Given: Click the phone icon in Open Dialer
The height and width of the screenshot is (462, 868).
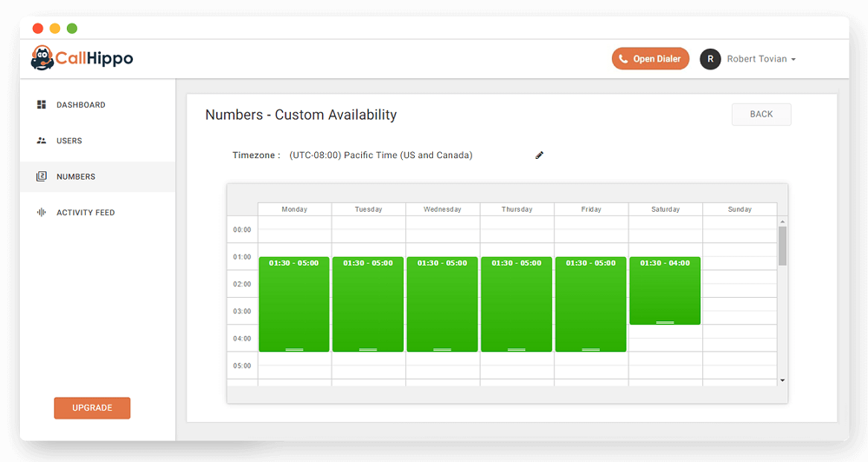Looking at the screenshot, I should pos(623,59).
